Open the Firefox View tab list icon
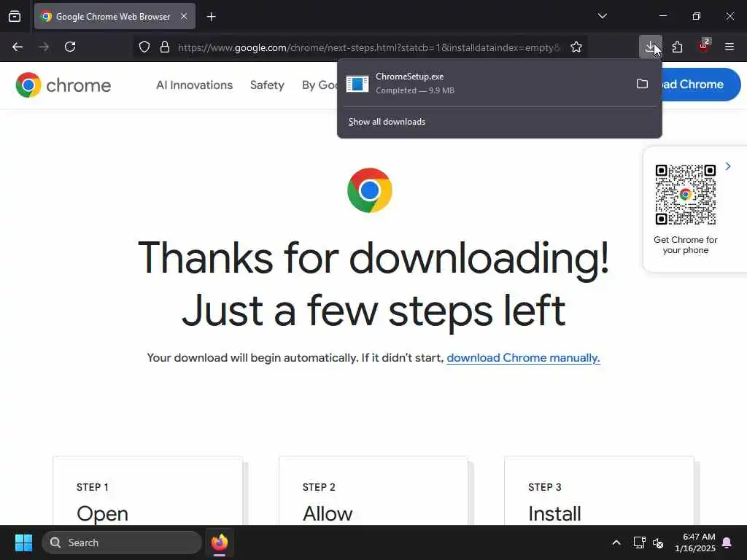This screenshot has height=560, width=747. (15, 16)
